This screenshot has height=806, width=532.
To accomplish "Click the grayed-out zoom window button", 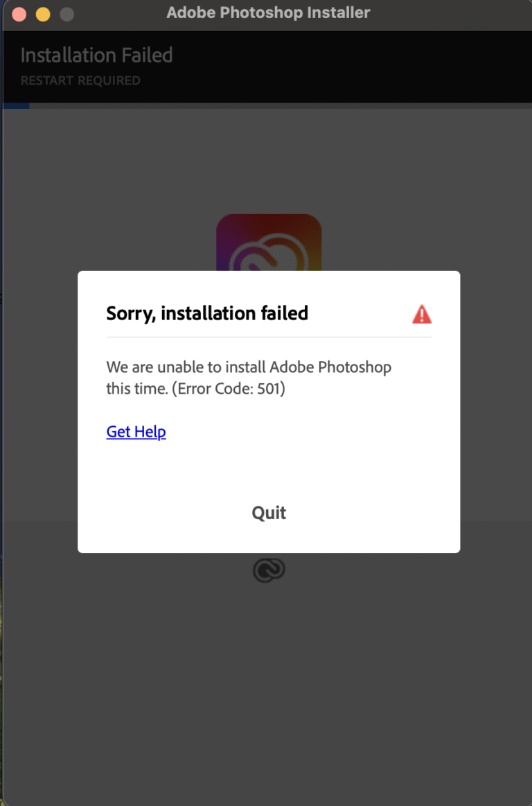I will coord(66,14).
